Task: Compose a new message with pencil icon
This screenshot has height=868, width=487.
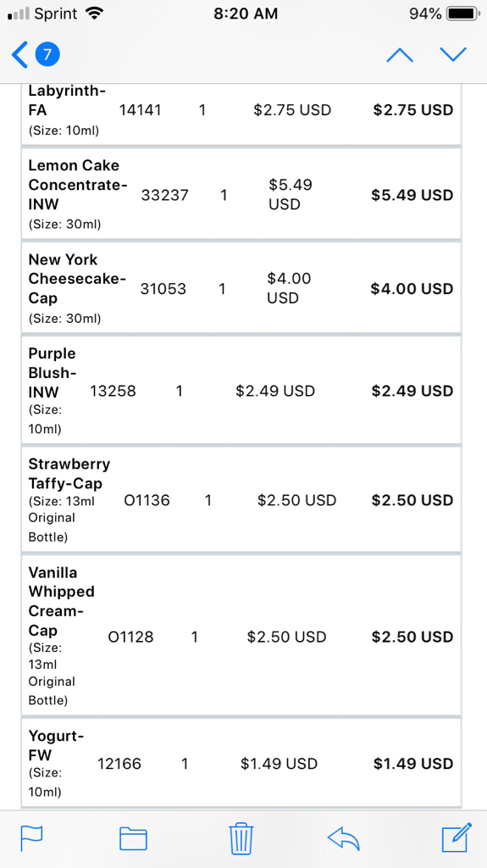Action: tap(457, 837)
